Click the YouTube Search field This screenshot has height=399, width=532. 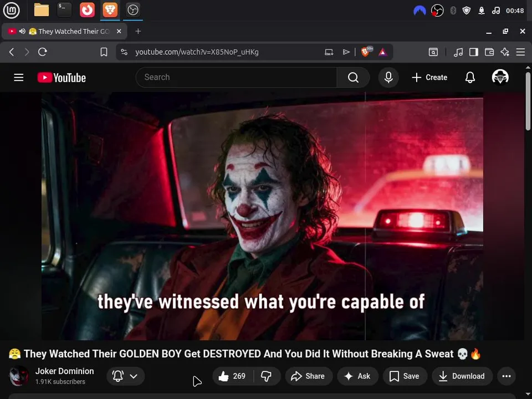[236, 78]
